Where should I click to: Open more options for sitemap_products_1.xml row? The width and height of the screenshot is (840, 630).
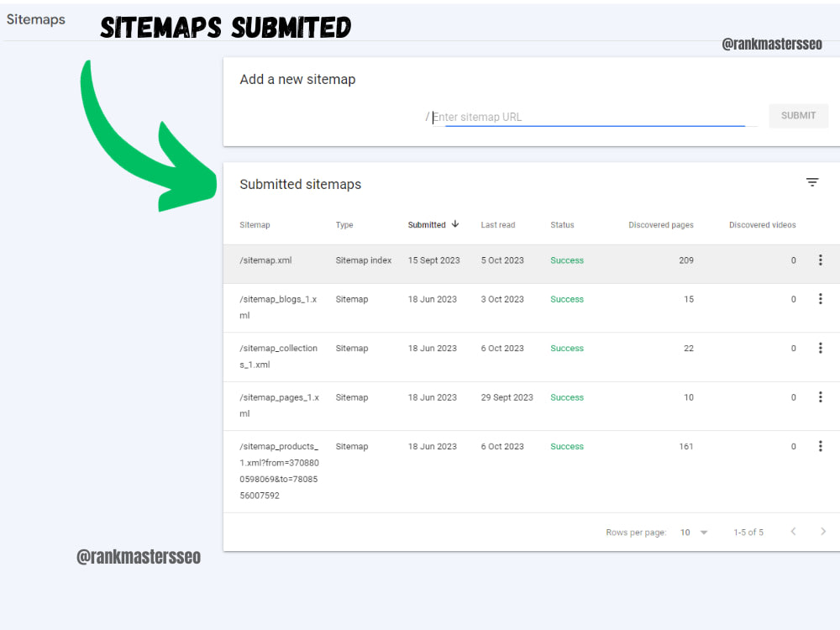tap(820, 446)
